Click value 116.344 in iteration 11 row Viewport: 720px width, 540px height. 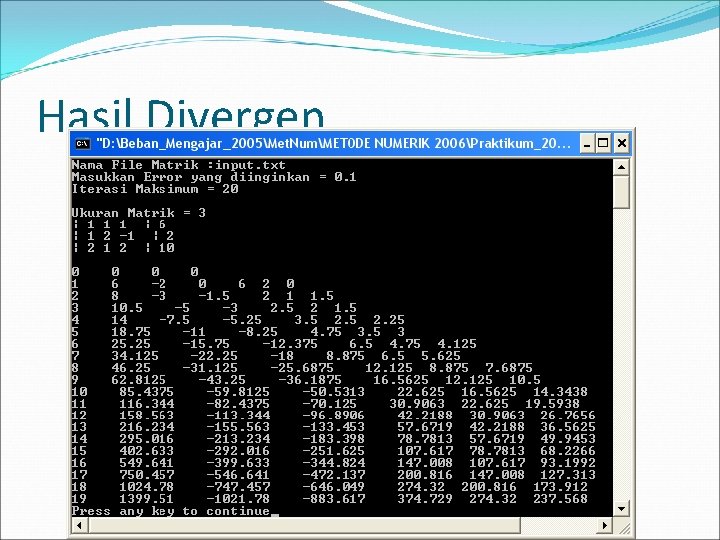point(146,404)
